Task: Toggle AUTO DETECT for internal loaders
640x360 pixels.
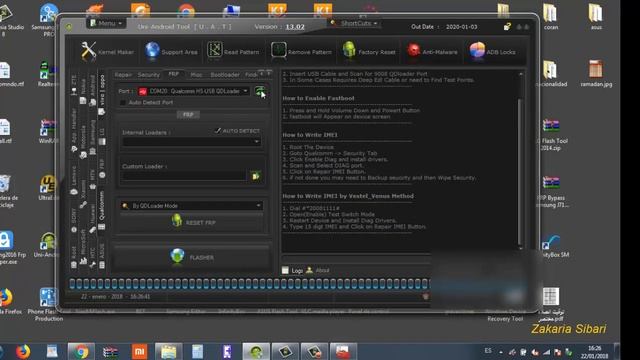Action: point(218,131)
